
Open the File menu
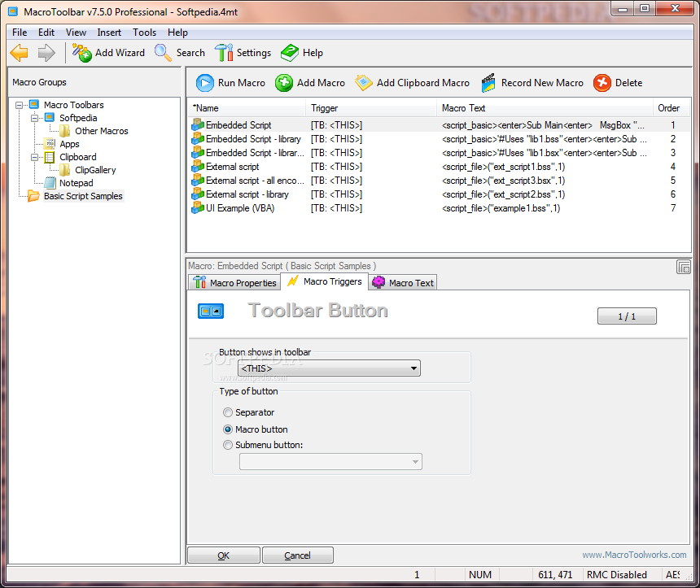pyautogui.click(x=20, y=33)
